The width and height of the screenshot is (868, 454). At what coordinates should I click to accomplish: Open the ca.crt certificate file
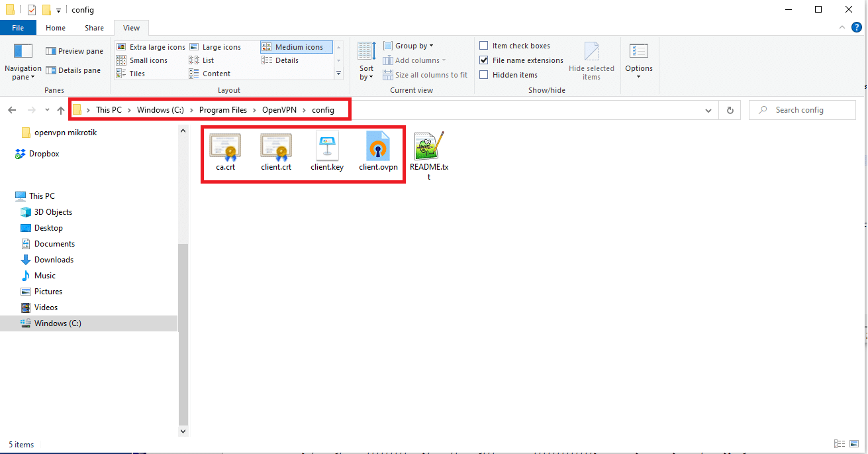tap(225, 152)
